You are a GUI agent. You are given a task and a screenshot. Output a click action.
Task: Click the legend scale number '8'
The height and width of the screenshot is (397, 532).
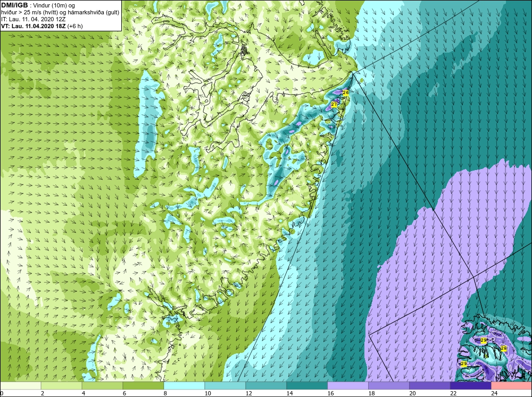[x=165, y=393]
